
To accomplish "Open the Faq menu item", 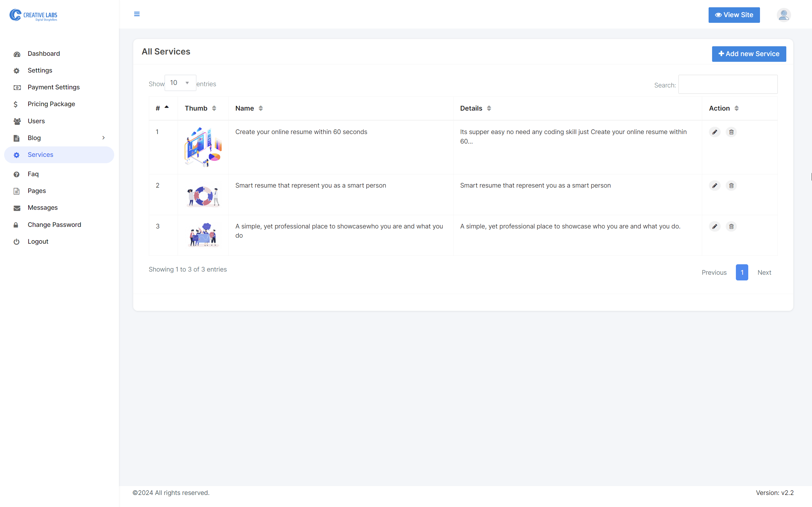I will 33,174.
